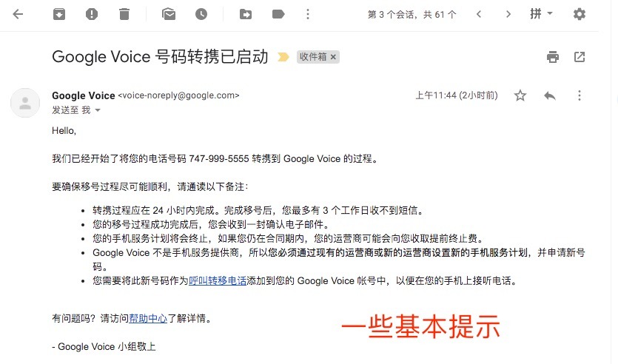Toggle the yellow importance marker
Screen dimensions: 618x364
point(283,57)
